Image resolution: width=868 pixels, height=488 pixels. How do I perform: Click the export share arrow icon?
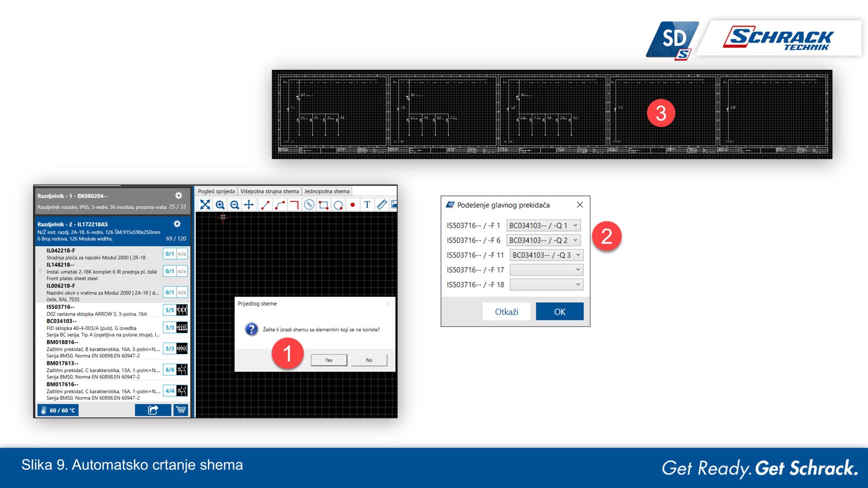pyautogui.click(x=153, y=410)
